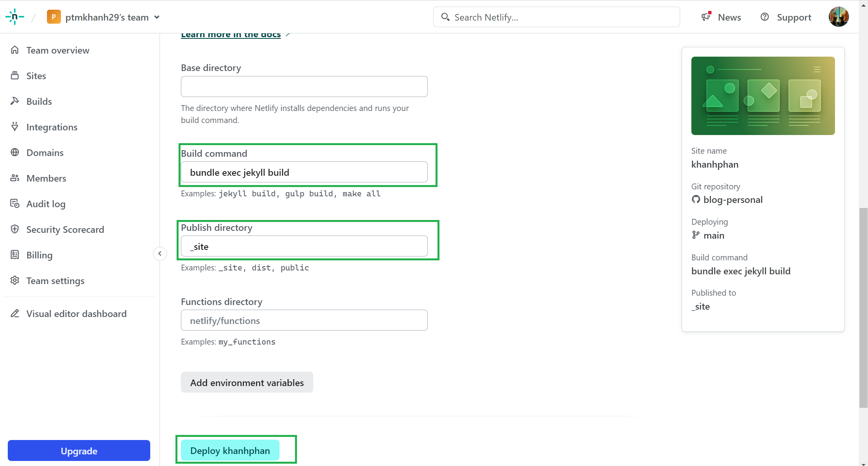Go to Sites in sidebar
The width and height of the screenshot is (868, 466).
tap(36, 76)
